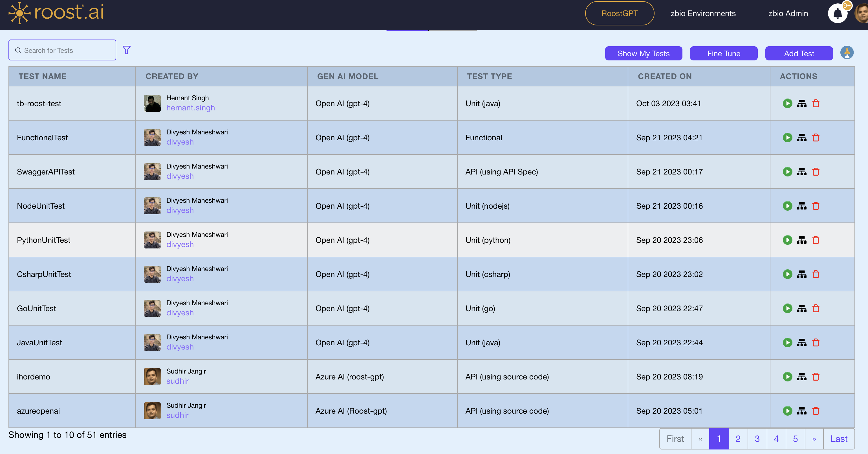The height and width of the screenshot is (454, 868).
Task: Go to page 3 of results
Action: 757,439
